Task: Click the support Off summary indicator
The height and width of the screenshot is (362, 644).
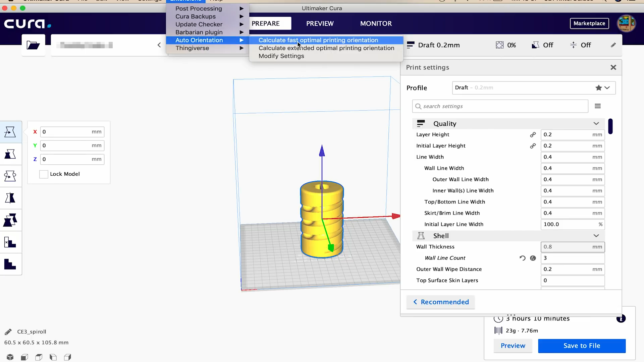Action: [x=542, y=45]
